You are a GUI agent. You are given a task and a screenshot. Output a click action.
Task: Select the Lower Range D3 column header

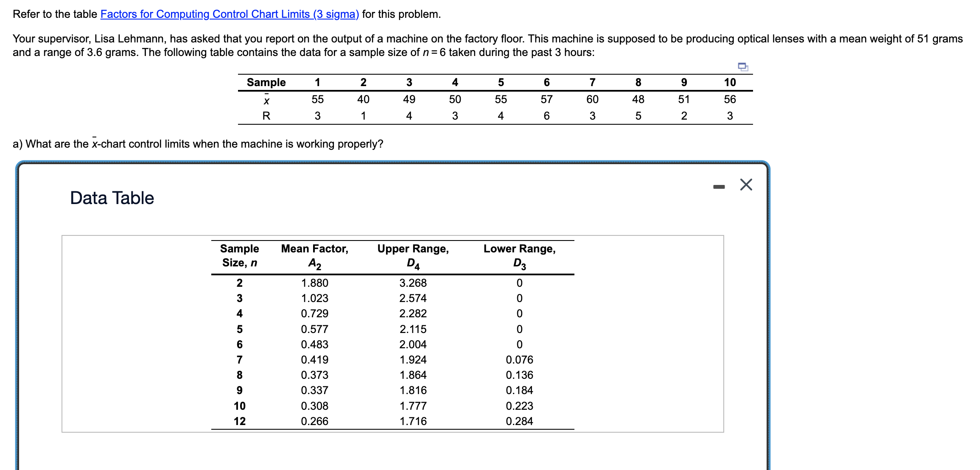pyautogui.click(x=519, y=256)
